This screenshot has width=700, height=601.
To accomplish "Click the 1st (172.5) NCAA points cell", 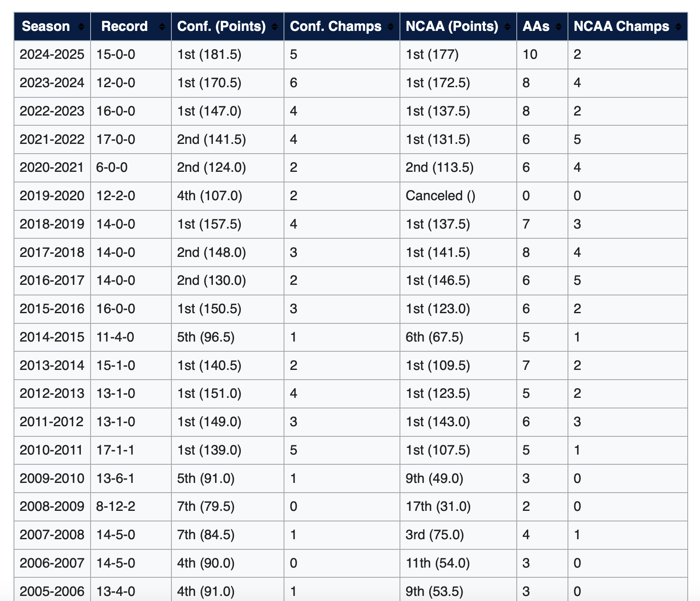I will (438, 83).
